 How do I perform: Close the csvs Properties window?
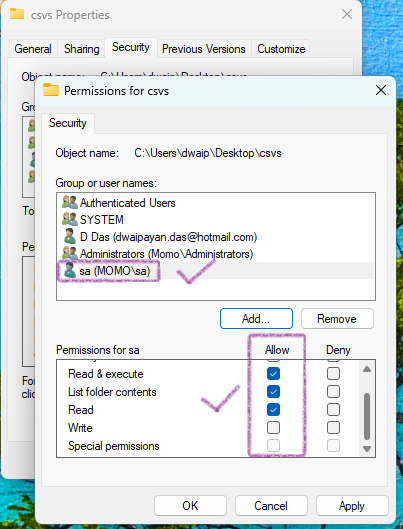point(347,14)
